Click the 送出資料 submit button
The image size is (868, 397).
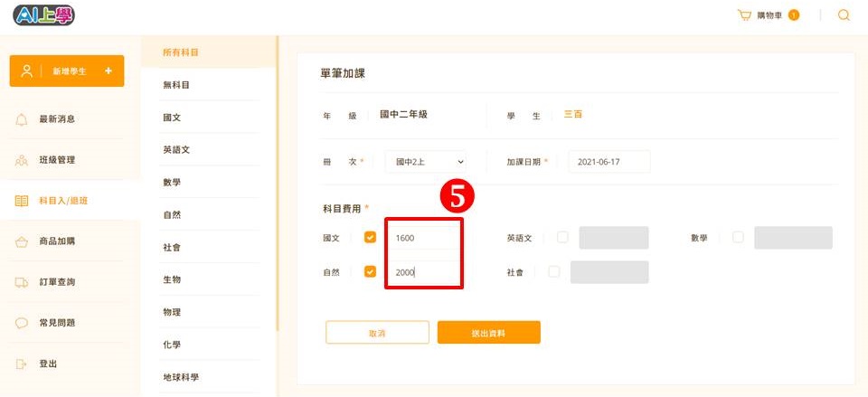(489, 332)
